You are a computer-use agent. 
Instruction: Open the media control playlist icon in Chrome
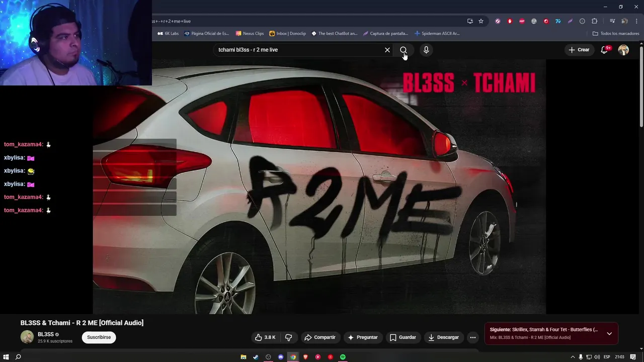(612, 21)
